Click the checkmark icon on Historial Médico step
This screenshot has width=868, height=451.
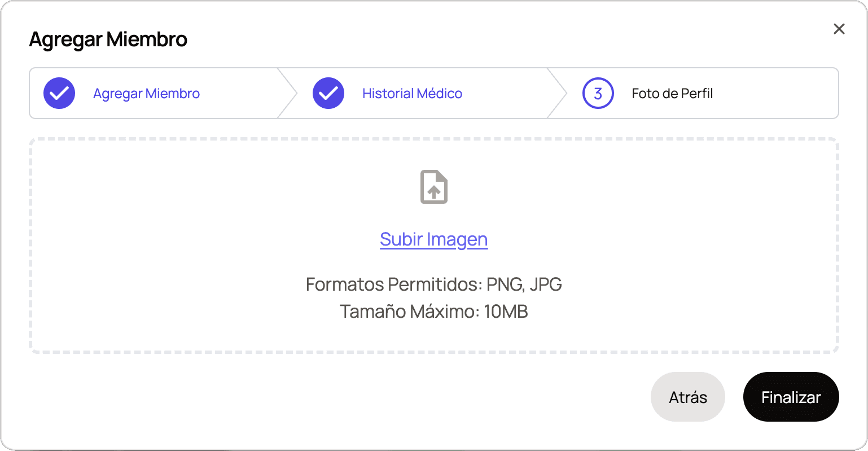click(328, 93)
